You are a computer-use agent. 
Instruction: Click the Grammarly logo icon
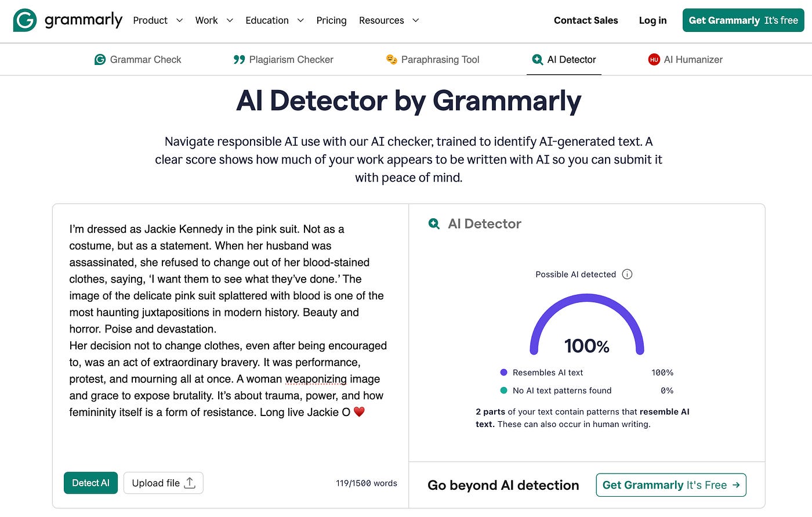point(25,20)
